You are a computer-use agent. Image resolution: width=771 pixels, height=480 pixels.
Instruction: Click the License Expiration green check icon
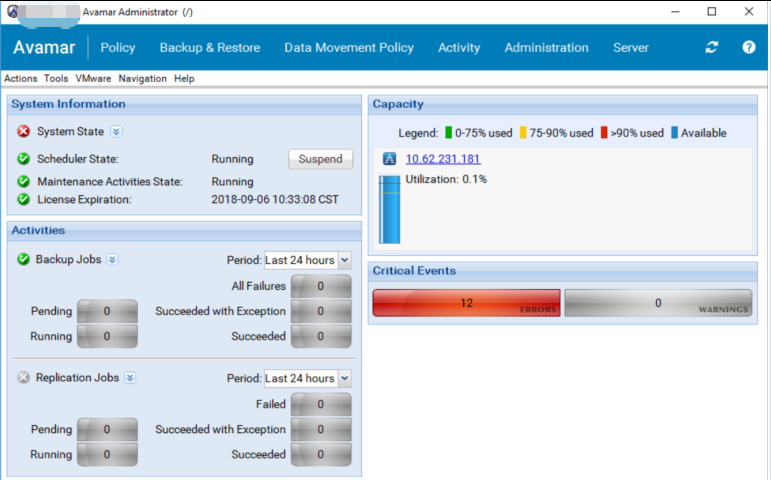pos(23,199)
